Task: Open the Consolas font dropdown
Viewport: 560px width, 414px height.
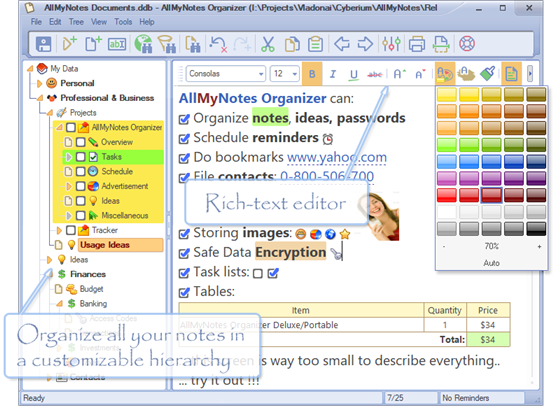Action: [x=261, y=74]
